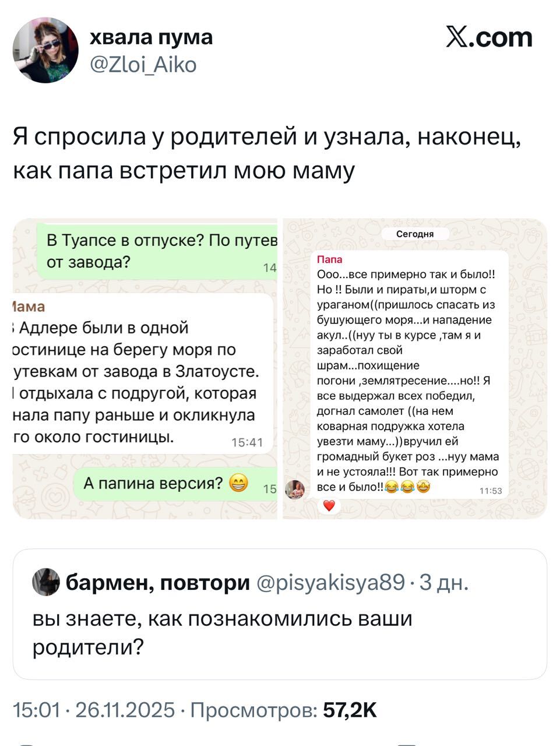Click the "3 дн." quoted tweet timestamp
Screen dimensions: 560x746
click(444, 582)
